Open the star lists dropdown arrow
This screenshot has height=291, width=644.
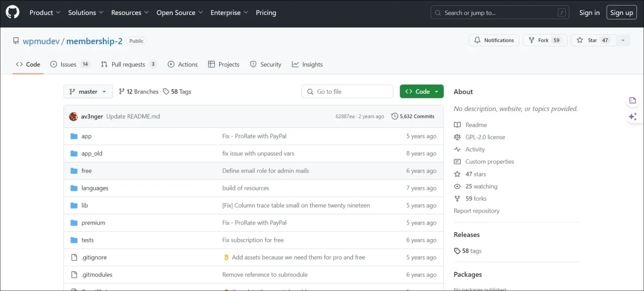(x=623, y=40)
